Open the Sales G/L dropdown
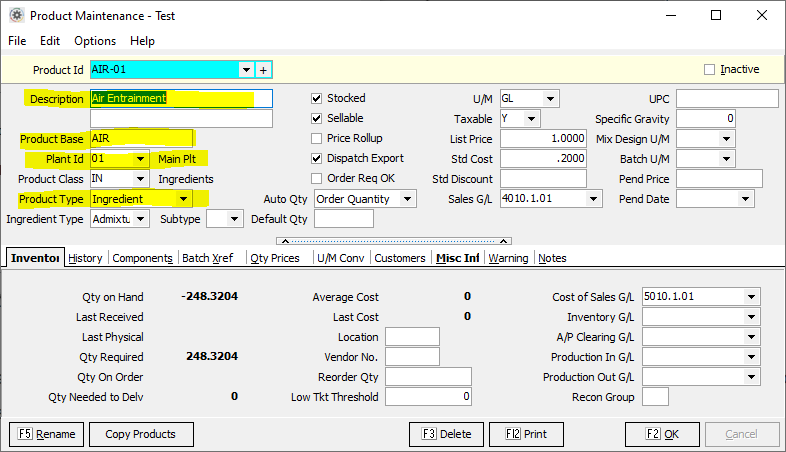 (x=594, y=199)
